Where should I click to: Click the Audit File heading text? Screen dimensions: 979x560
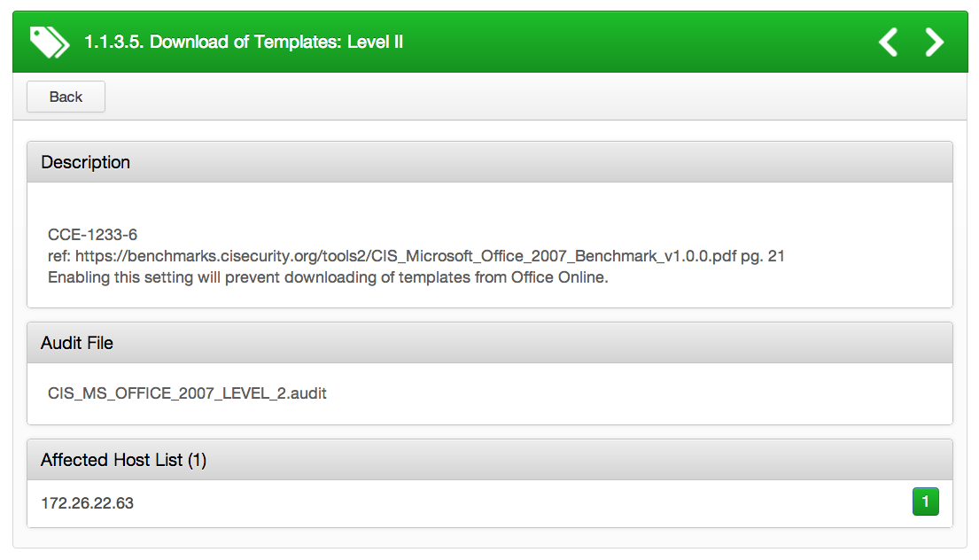(77, 343)
